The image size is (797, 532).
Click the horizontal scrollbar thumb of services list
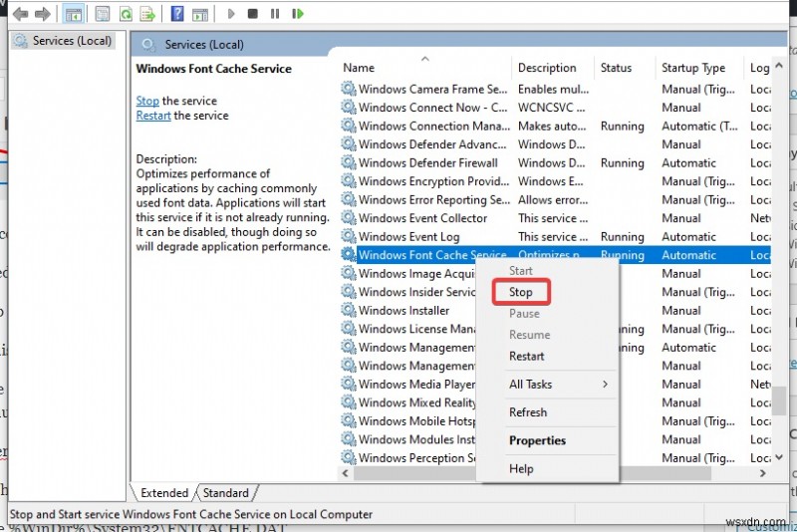click(532, 473)
